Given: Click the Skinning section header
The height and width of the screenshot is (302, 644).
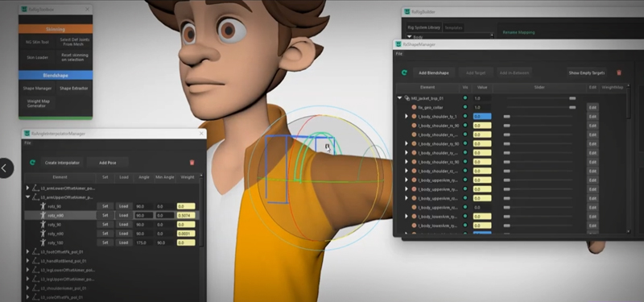Looking at the screenshot, I should tap(56, 29).
